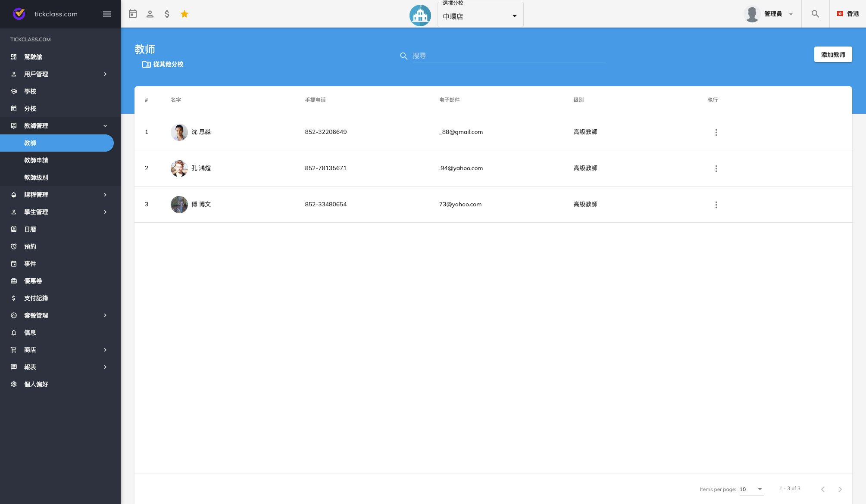Open the items per page dropdown

pyautogui.click(x=751, y=489)
